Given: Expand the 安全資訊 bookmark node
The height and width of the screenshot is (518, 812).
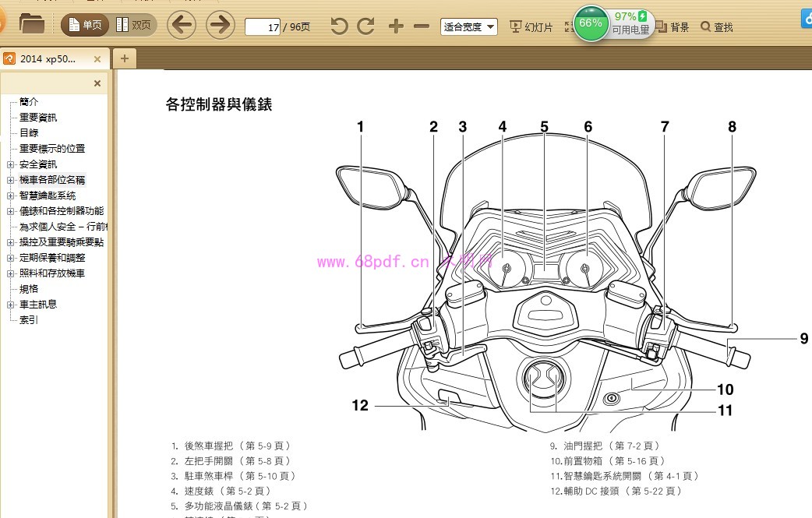Looking at the screenshot, I should [x=10, y=164].
